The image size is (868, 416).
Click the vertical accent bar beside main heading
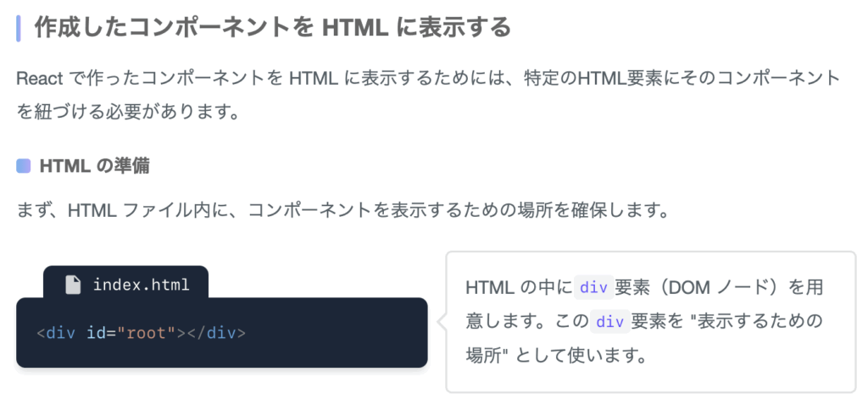pyautogui.click(x=19, y=29)
